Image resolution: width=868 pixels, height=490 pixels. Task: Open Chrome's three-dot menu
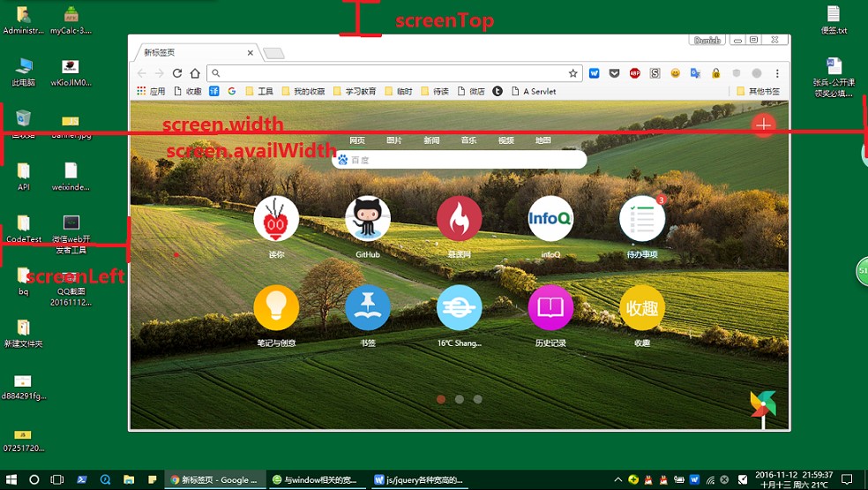tap(777, 73)
